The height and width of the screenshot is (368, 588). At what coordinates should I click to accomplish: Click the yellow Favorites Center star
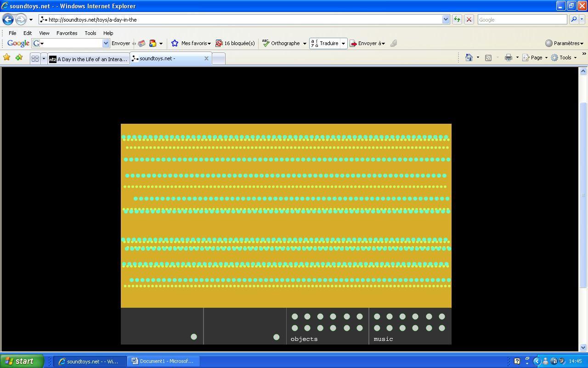pyautogui.click(x=7, y=57)
